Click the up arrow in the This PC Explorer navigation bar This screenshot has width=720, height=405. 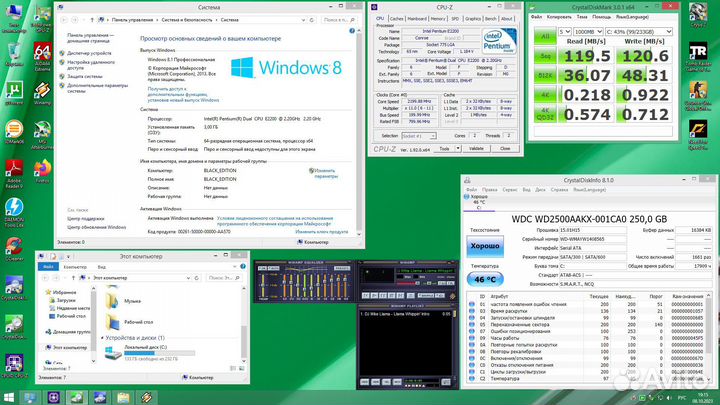click(x=73, y=278)
